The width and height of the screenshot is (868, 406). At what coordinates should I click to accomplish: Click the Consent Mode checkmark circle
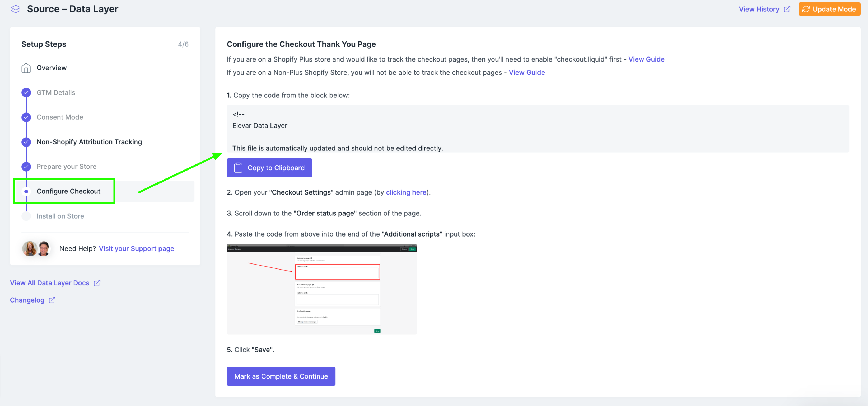click(26, 117)
